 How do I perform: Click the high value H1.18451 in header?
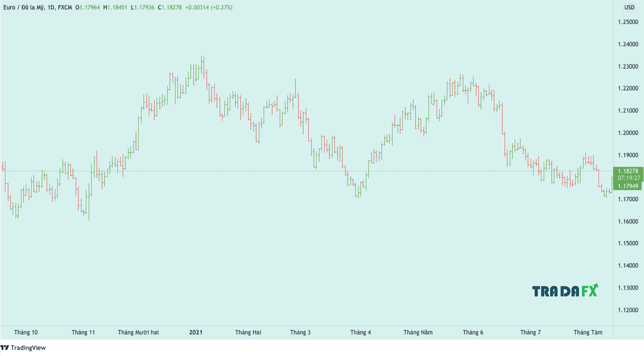[x=115, y=7]
